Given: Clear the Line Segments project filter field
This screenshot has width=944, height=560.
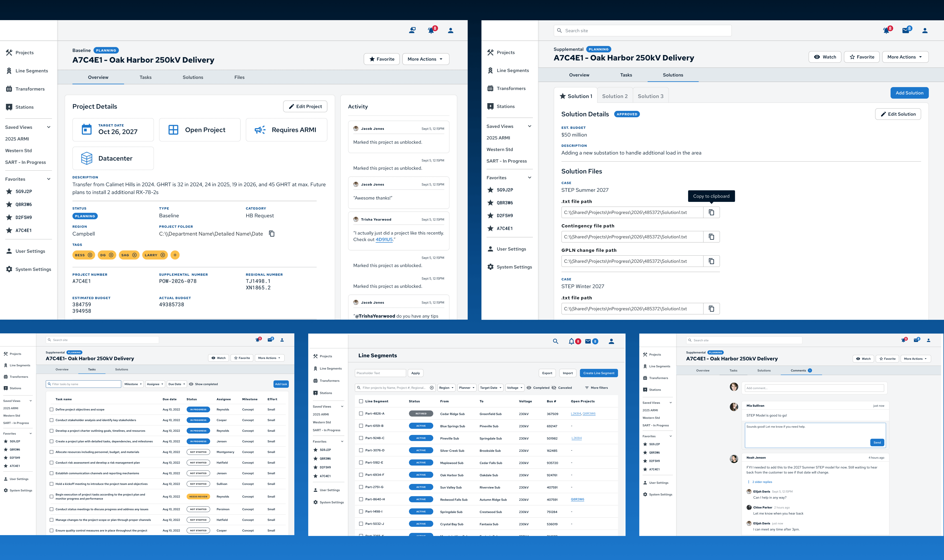Looking at the screenshot, I should (x=432, y=388).
